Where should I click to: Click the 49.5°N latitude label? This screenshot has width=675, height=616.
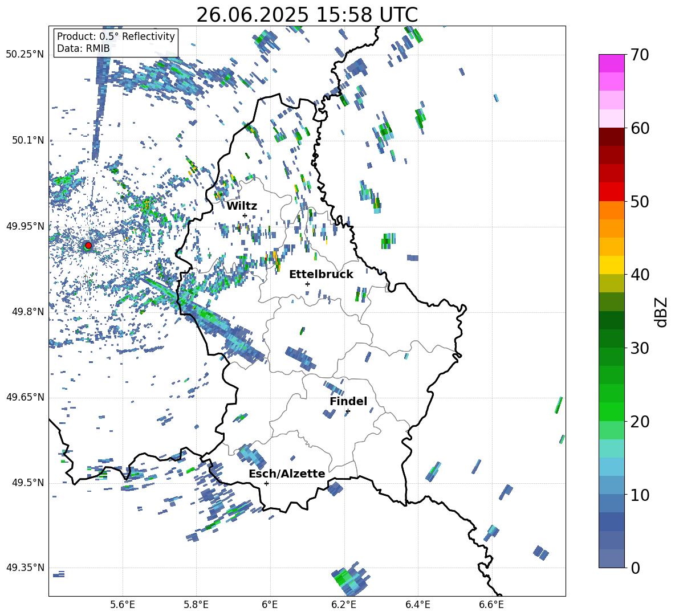tap(27, 482)
